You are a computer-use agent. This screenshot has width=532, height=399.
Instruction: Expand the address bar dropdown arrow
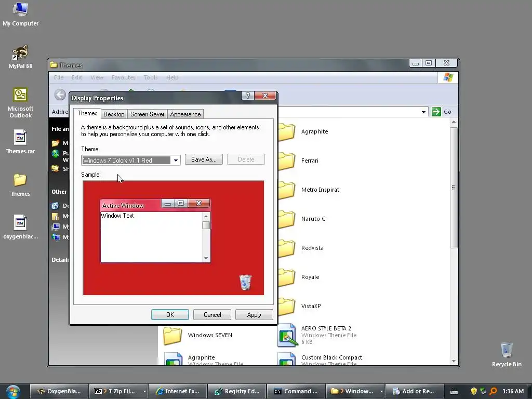pyautogui.click(x=423, y=112)
